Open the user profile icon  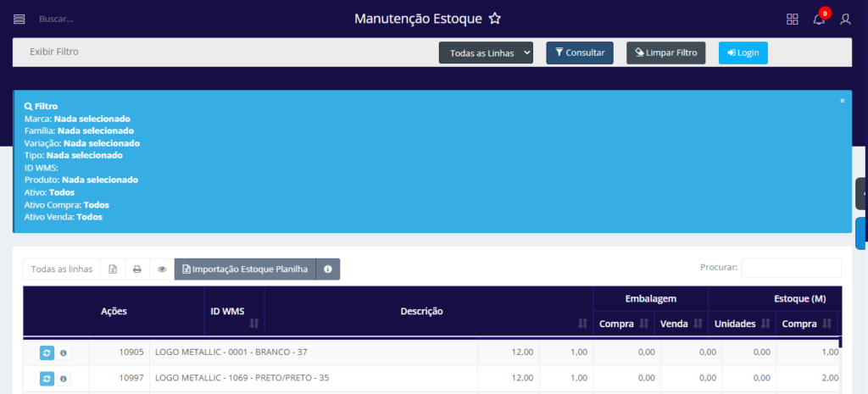point(845,19)
